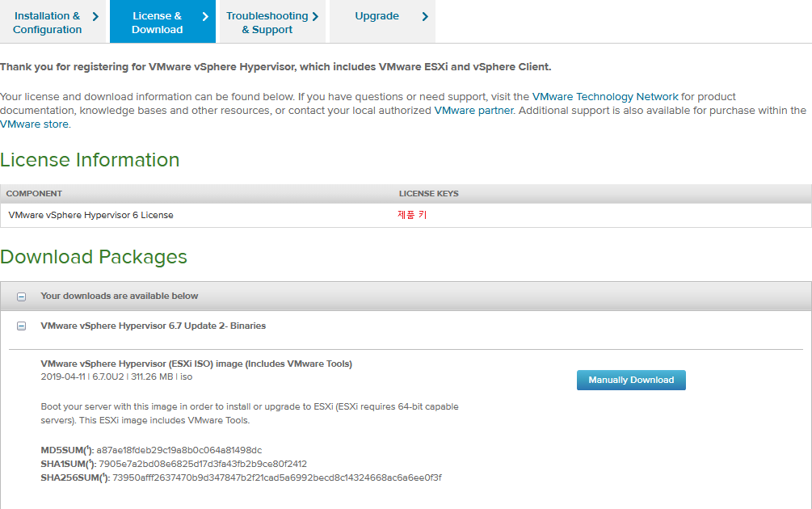Click 'VMware vSphere Hypervisor 6.7 Update 2- Binaries' text
Viewport: 812px width, 509px height.
[x=154, y=326]
